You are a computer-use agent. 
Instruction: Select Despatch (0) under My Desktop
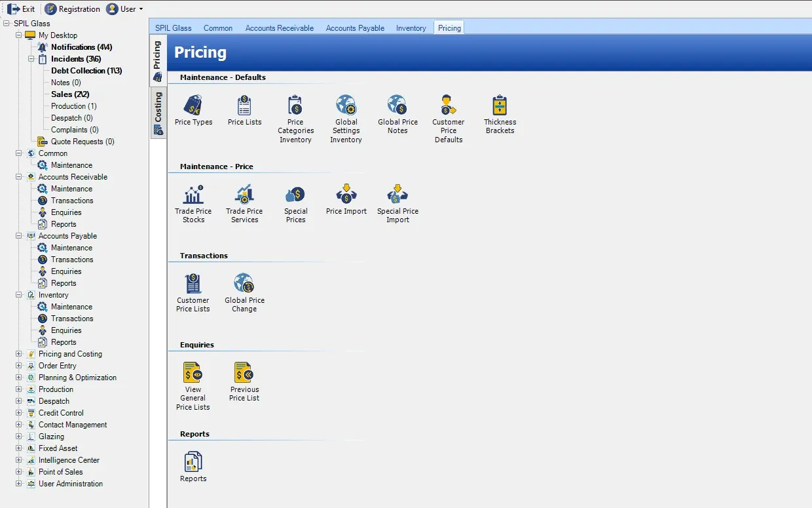72,118
